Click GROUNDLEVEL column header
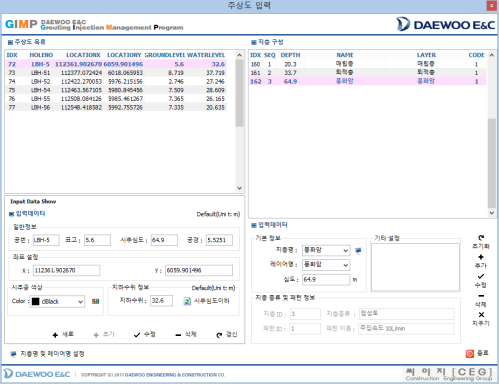 (x=165, y=55)
